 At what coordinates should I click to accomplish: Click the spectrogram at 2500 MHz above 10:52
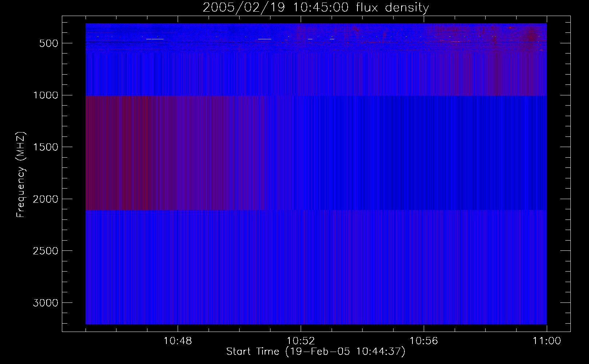pyautogui.click(x=301, y=251)
